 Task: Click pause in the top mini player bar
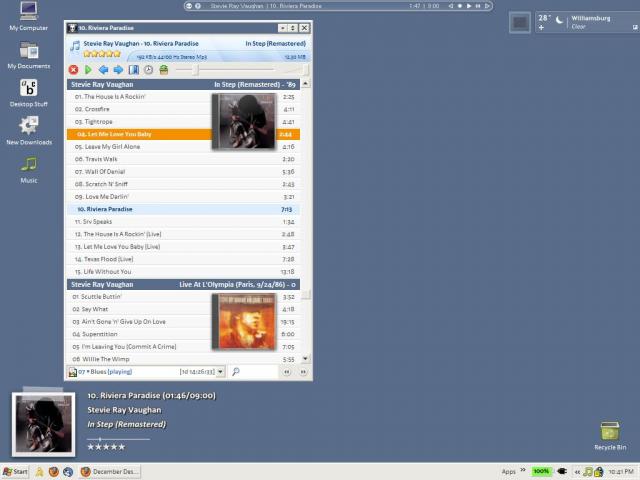[x=478, y=6]
